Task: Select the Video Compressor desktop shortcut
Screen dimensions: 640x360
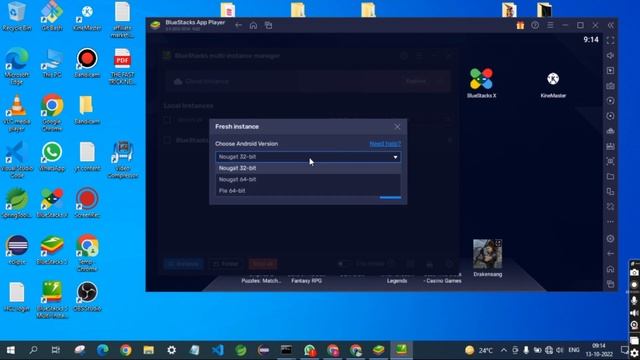Action: 122,160
